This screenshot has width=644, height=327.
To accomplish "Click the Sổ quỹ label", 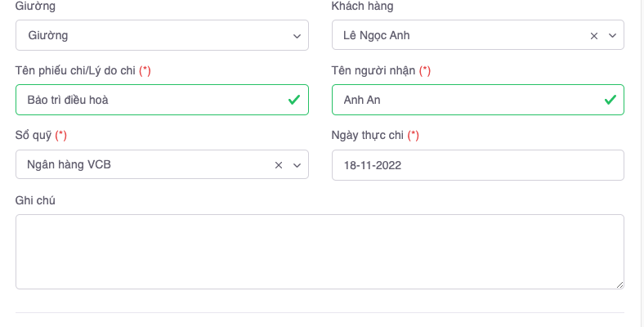I will [34, 135].
